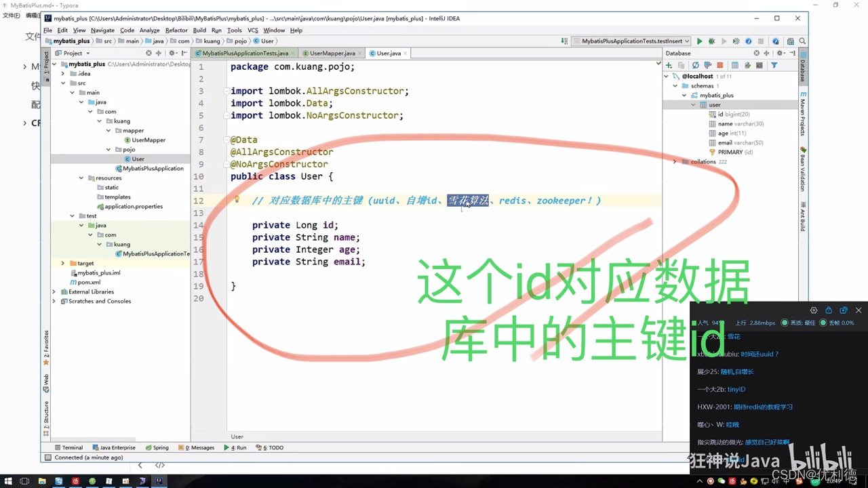
Task: Expand External Libraries node
Action: point(54,291)
